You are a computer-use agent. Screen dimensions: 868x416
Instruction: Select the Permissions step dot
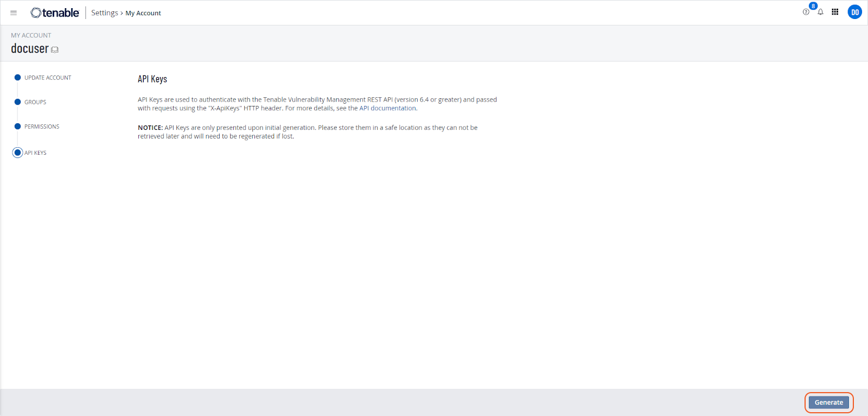[17, 127]
